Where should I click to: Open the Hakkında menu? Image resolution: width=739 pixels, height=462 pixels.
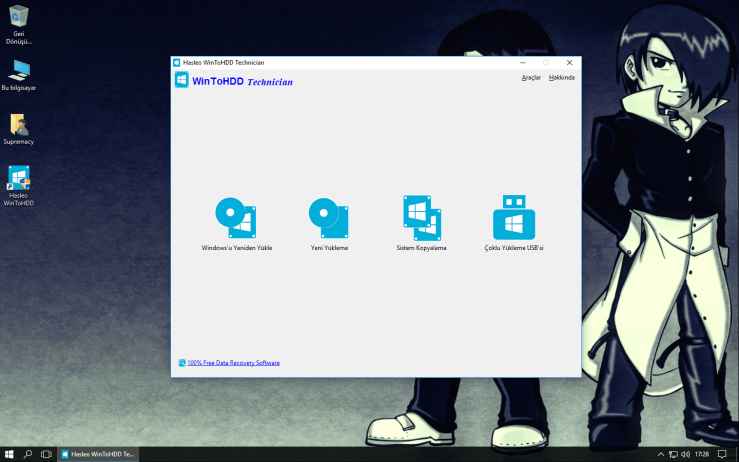[562, 77]
